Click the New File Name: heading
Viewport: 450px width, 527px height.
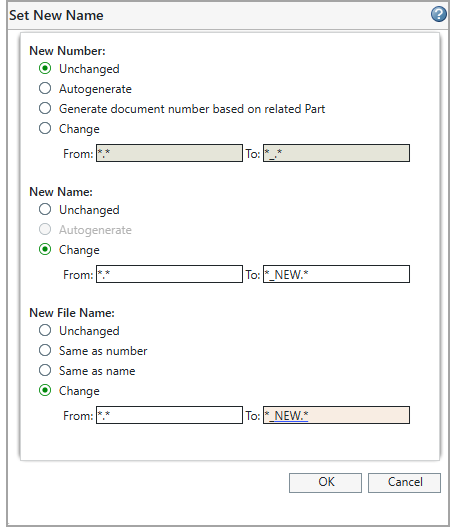72,313
